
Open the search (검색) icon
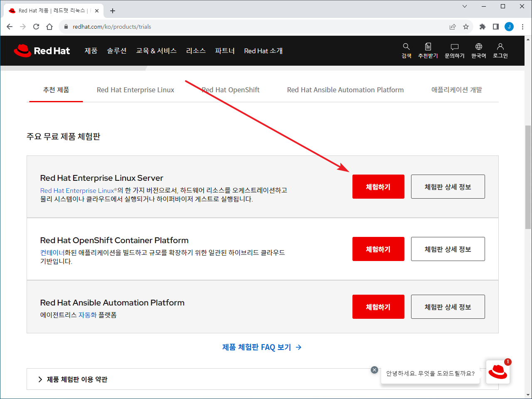pyautogui.click(x=406, y=50)
